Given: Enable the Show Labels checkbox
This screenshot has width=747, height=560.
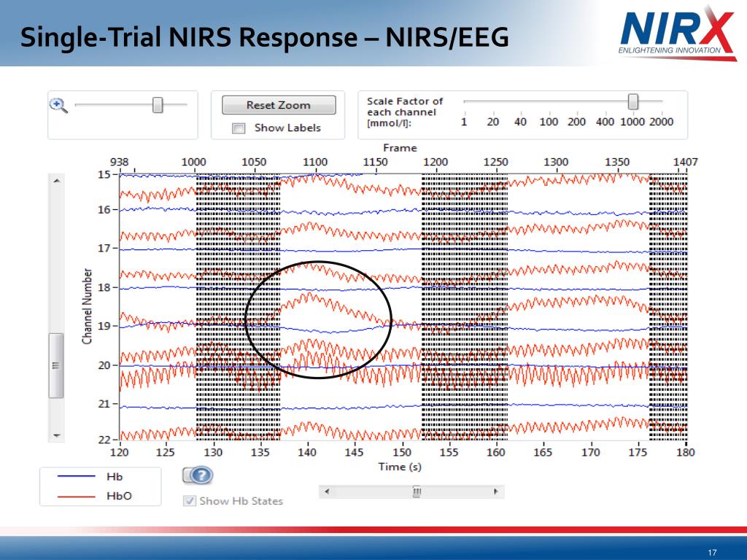Looking at the screenshot, I should [x=239, y=128].
